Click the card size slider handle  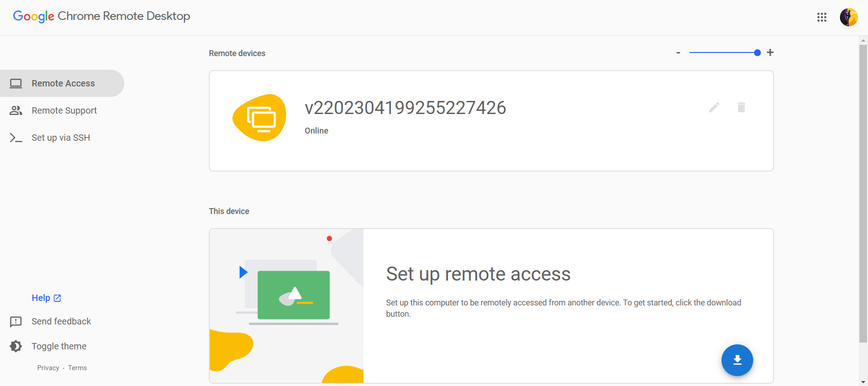[757, 52]
